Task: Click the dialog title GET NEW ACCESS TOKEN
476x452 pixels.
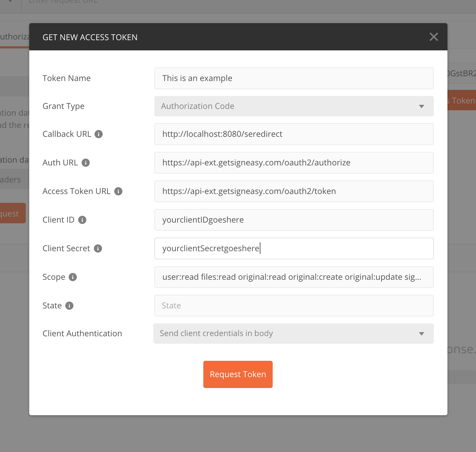Action: point(90,37)
